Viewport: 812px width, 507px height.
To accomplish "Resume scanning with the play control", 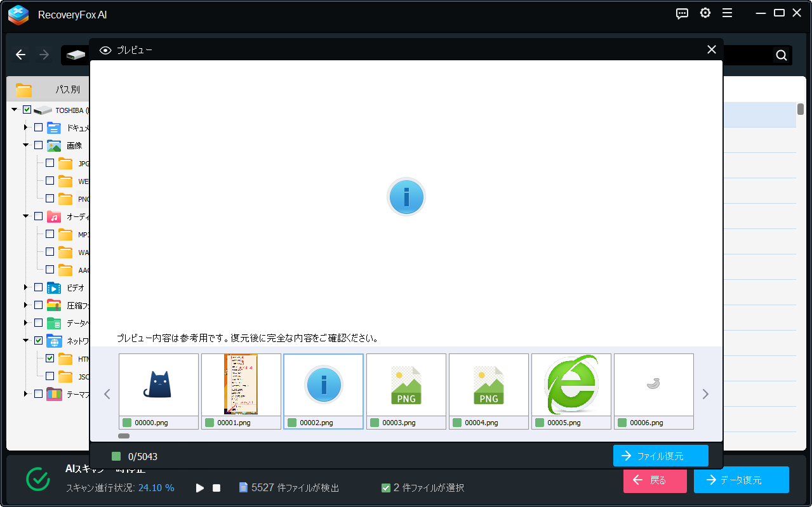I will click(199, 487).
